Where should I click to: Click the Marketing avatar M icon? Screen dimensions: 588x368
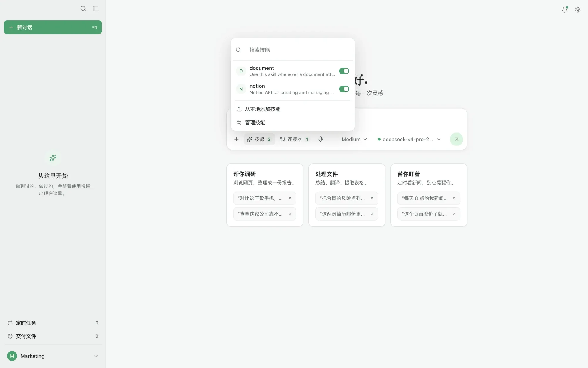click(12, 356)
